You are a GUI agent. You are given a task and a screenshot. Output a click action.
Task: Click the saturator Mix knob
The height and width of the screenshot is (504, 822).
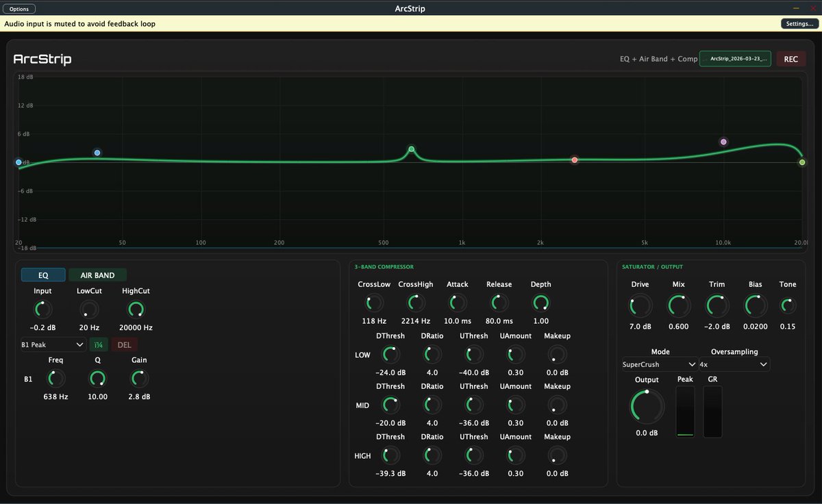[679, 305]
